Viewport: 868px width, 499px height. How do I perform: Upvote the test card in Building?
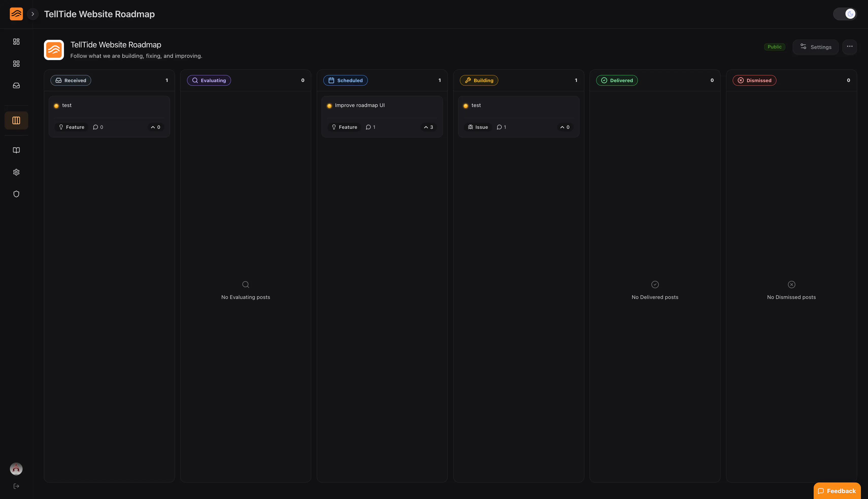pos(565,127)
